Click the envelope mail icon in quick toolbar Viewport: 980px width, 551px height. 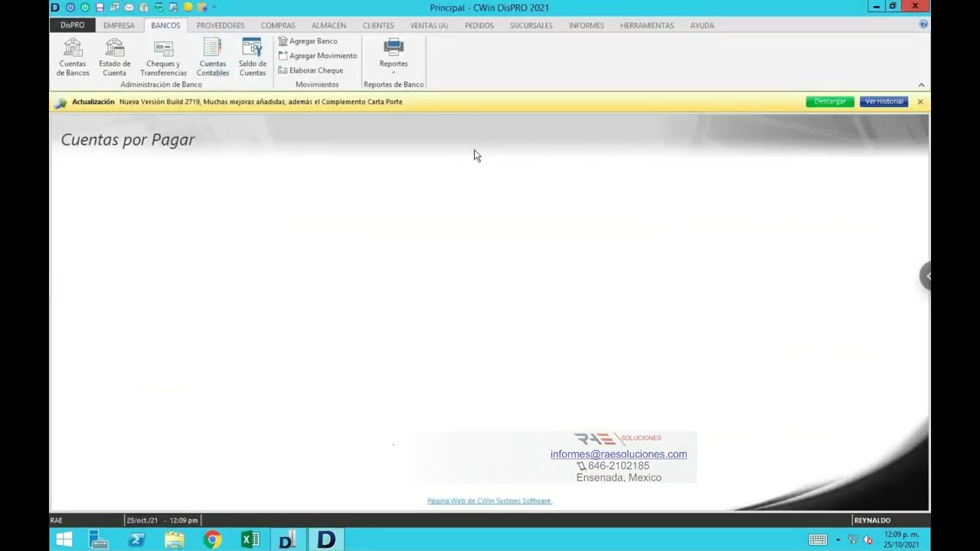click(x=129, y=8)
